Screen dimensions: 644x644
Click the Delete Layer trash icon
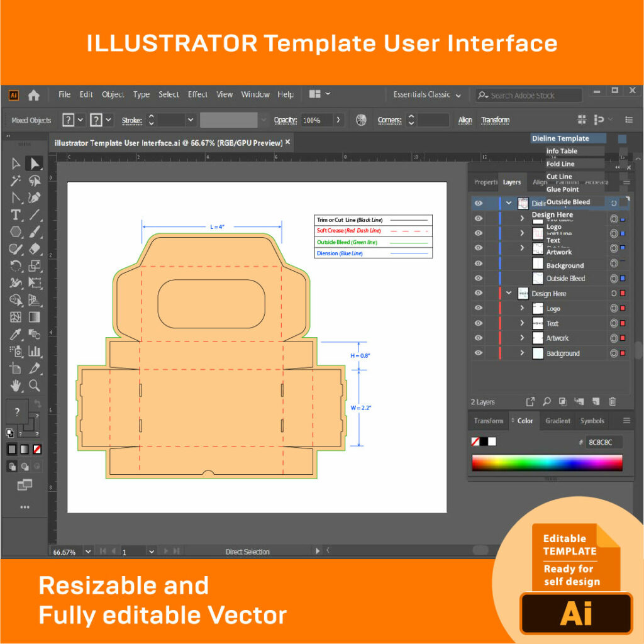coord(612,401)
